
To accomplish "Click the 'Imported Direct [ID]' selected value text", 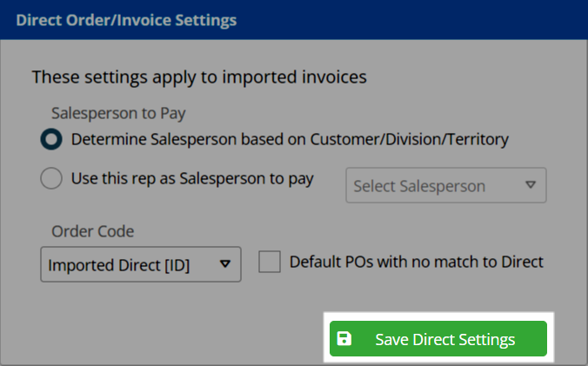I will tap(119, 265).
